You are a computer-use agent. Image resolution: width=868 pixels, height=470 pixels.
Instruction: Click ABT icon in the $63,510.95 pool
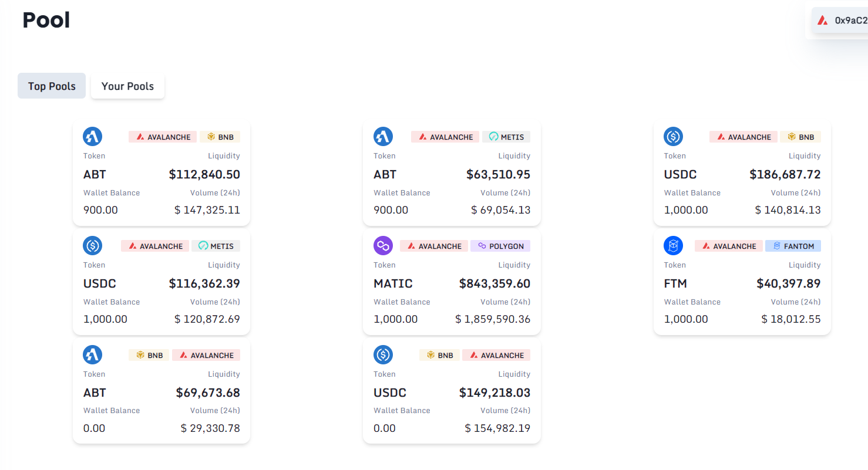point(383,137)
